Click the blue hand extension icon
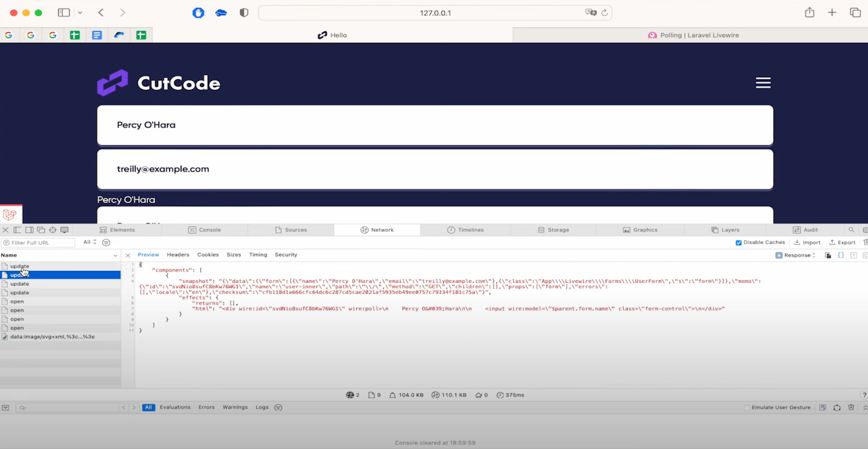The image size is (868, 449). [199, 12]
